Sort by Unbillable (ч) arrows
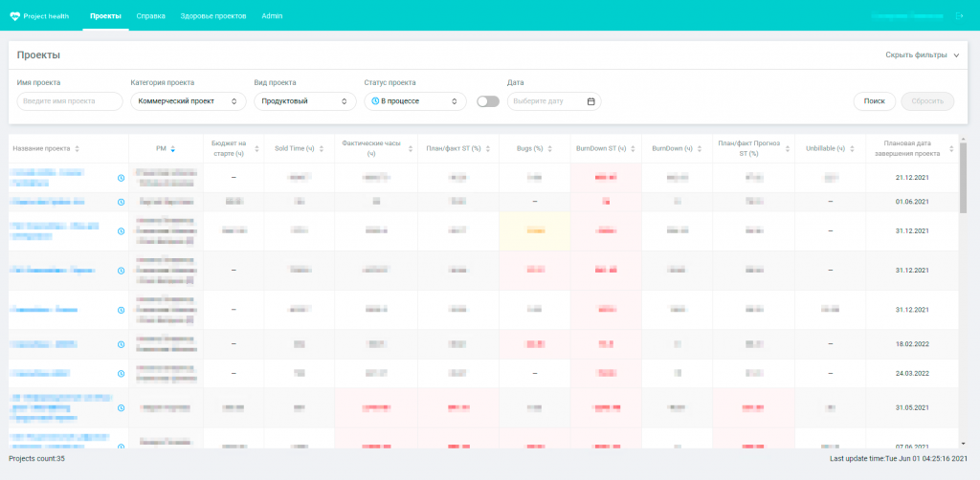This screenshot has width=980, height=480. 852,148
